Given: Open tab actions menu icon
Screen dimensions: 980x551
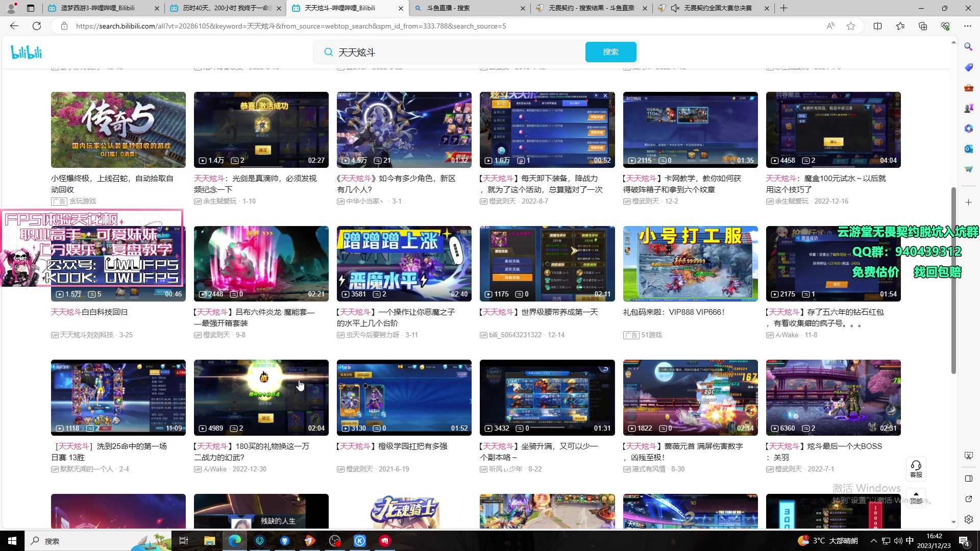Looking at the screenshot, I should [31, 8].
